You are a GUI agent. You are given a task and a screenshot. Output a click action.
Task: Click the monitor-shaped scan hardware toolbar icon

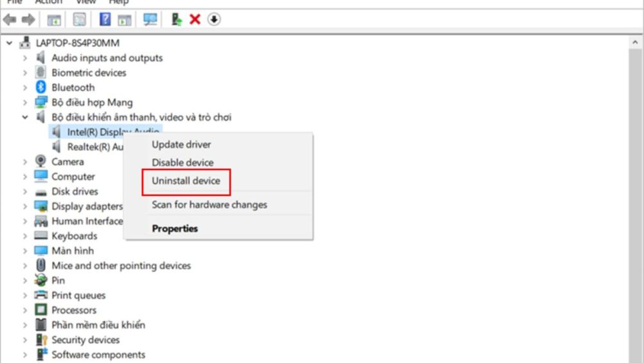pyautogui.click(x=150, y=19)
